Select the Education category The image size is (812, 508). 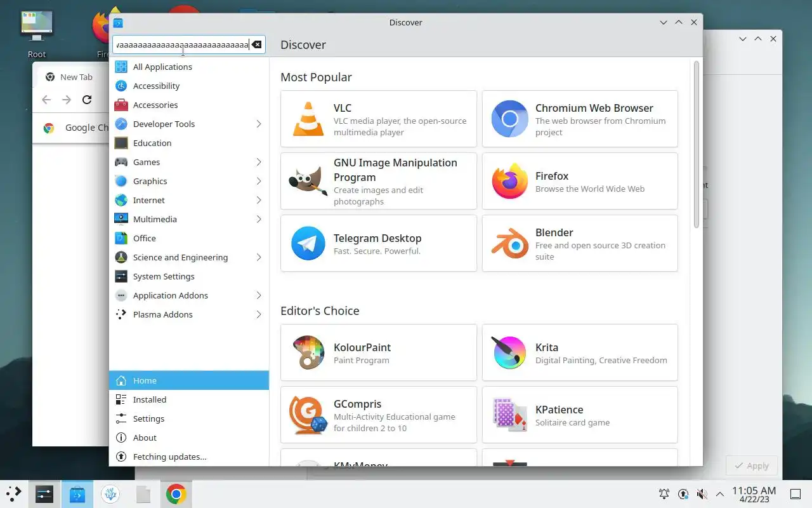point(189,143)
